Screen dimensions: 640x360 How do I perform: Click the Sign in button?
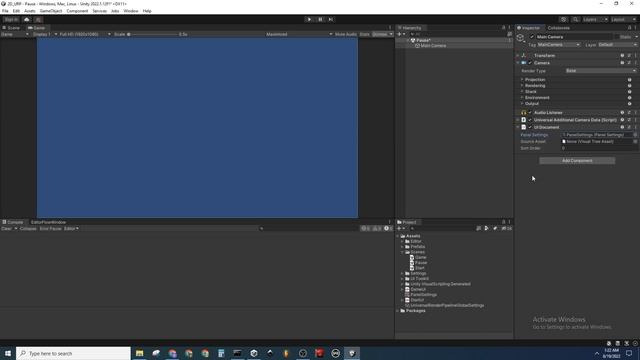(11, 19)
